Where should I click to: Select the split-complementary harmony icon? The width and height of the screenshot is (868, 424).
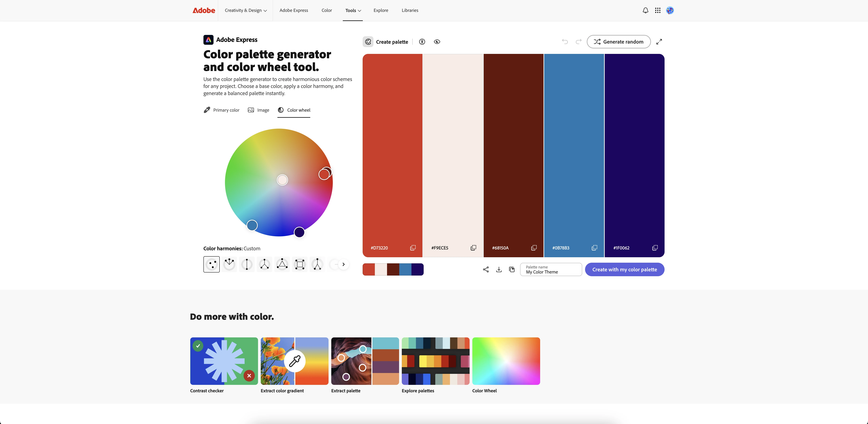pos(317,264)
